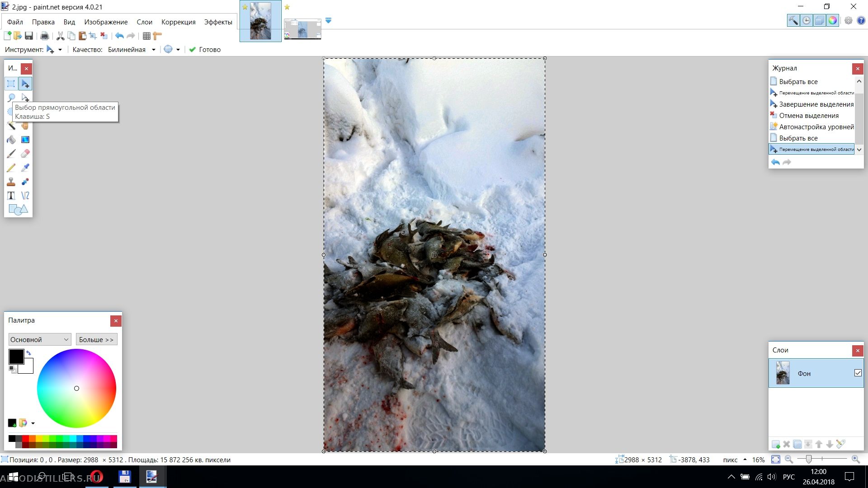Click the primary black color swatch
Screen dimensions: 868x488
15,356
